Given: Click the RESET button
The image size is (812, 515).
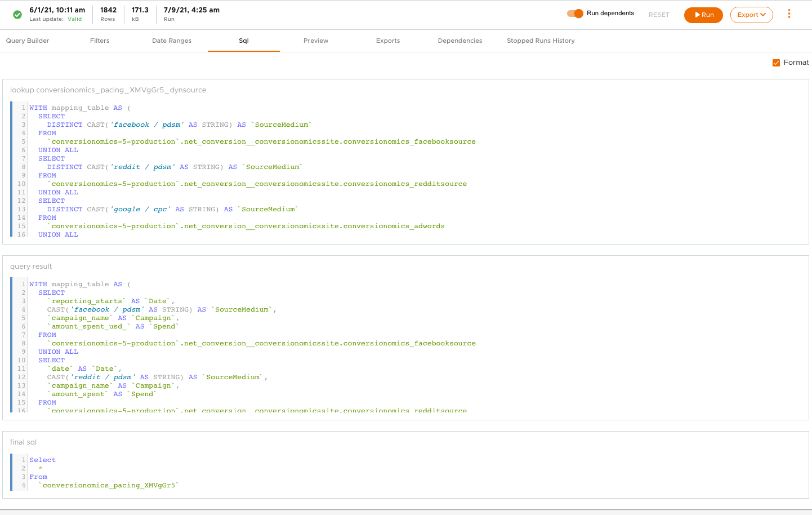Looking at the screenshot, I should [659, 15].
